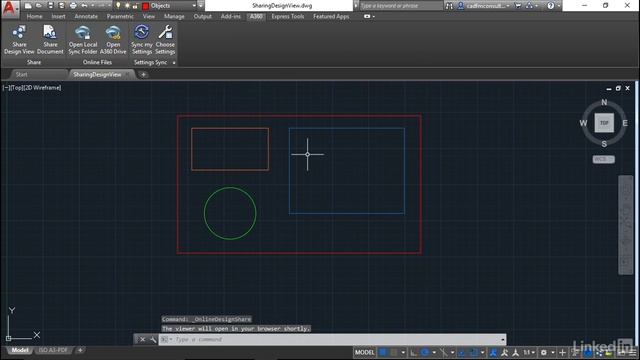Screen dimensions: 640x360
Task: Toggle snap mode in status bar
Action: point(393,353)
